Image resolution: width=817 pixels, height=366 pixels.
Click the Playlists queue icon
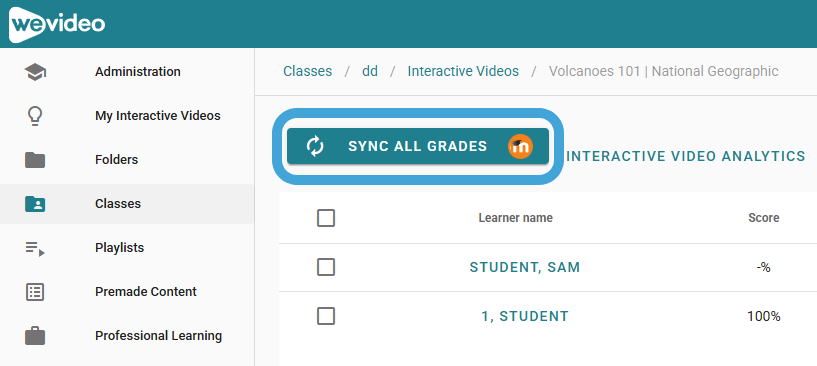tap(35, 248)
